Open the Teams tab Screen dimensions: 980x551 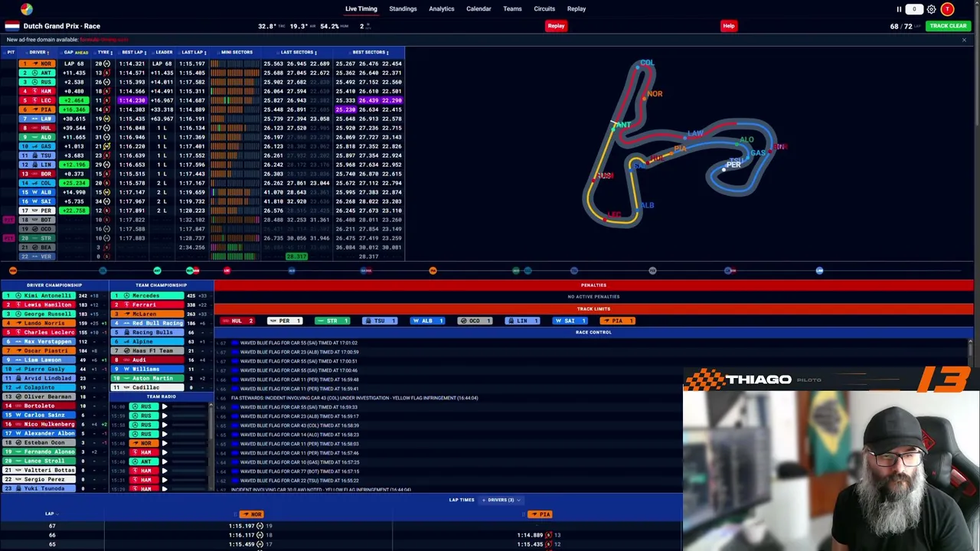pyautogui.click(x=512, y=9)
